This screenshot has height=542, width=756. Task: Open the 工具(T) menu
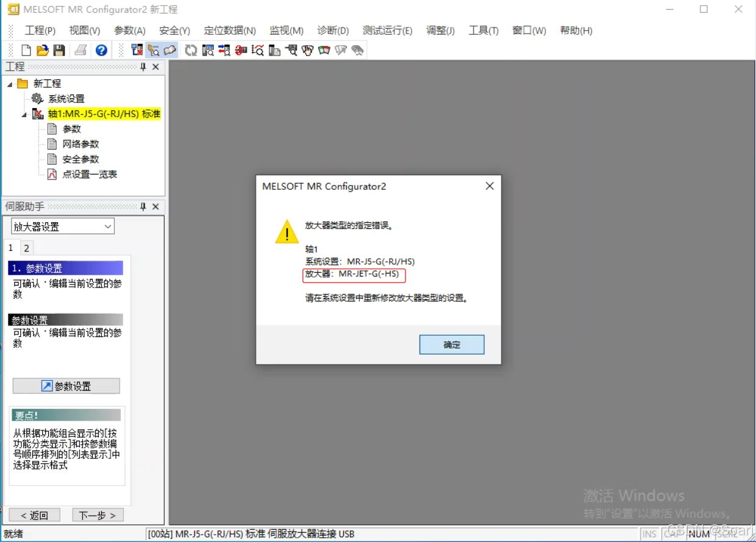(x=483, y=31)
